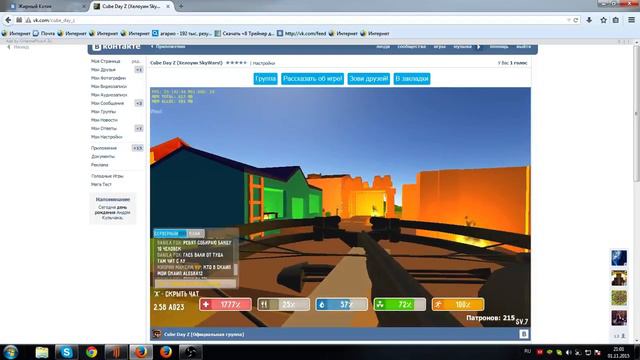Open 'Мои Сообщения' in the sidebar
The height and width of the screenshot is (360, 640).
click(x=107, y=103)
